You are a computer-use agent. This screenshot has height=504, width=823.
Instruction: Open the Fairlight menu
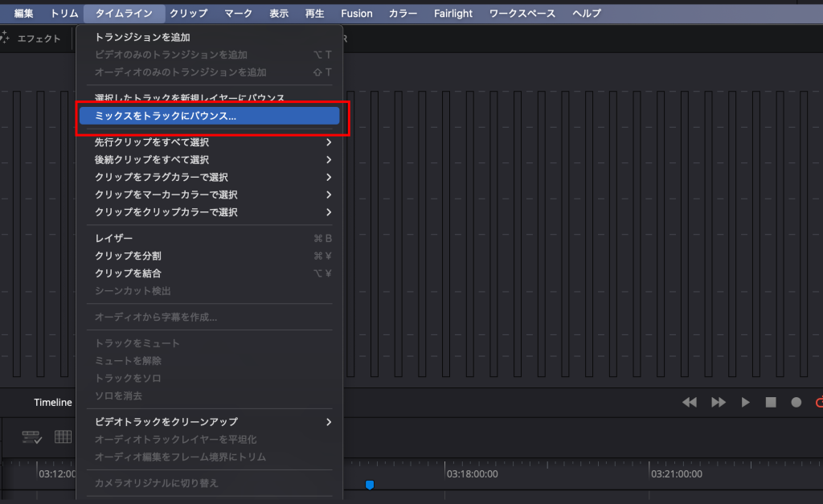(452, 13)
